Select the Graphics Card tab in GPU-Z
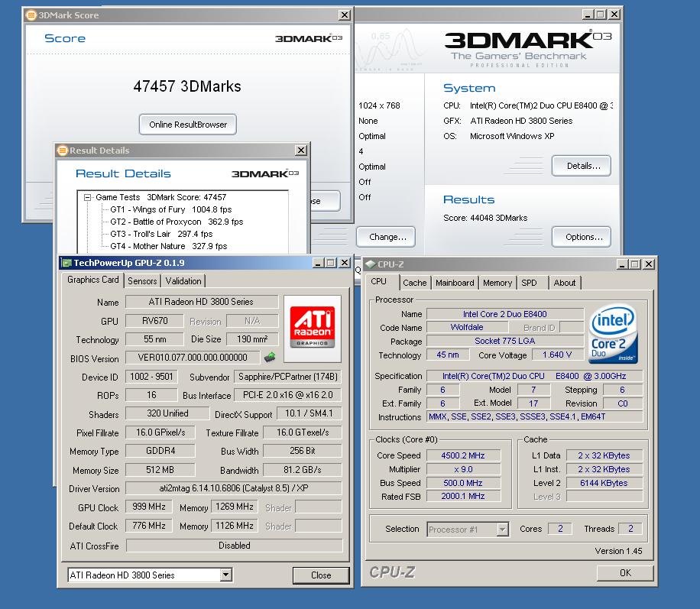The width and height of the screenshot is (700, 609). click(93, 280)
